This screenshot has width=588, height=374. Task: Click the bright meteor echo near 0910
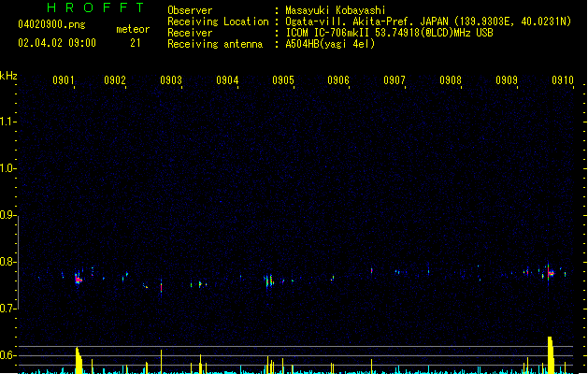pos(550,273)
